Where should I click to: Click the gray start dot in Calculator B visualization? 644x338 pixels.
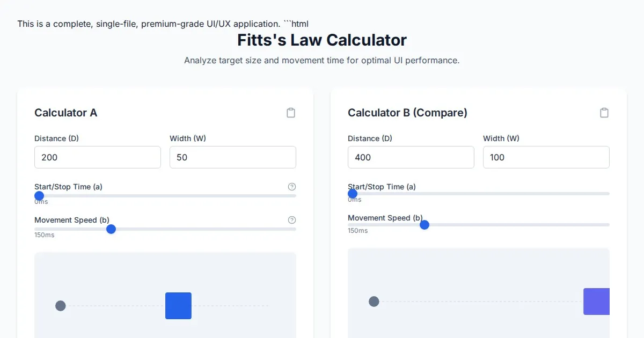[374, 302]
